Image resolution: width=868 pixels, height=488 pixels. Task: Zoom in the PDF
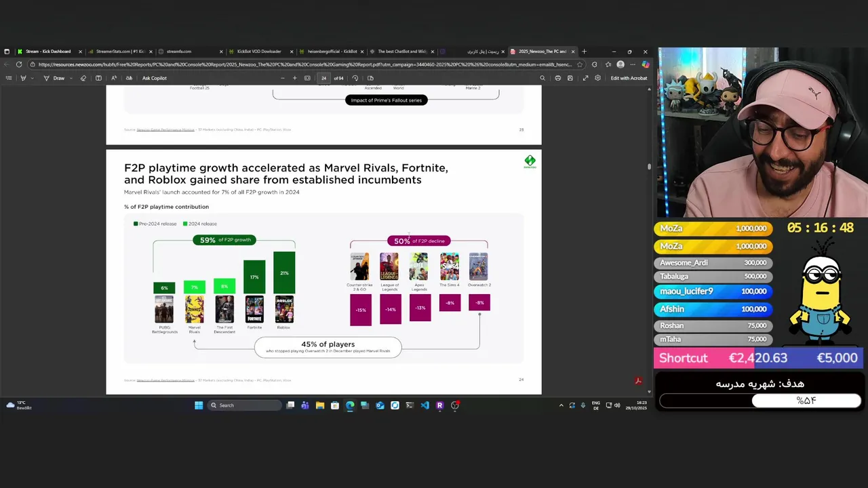pos(294,78)
